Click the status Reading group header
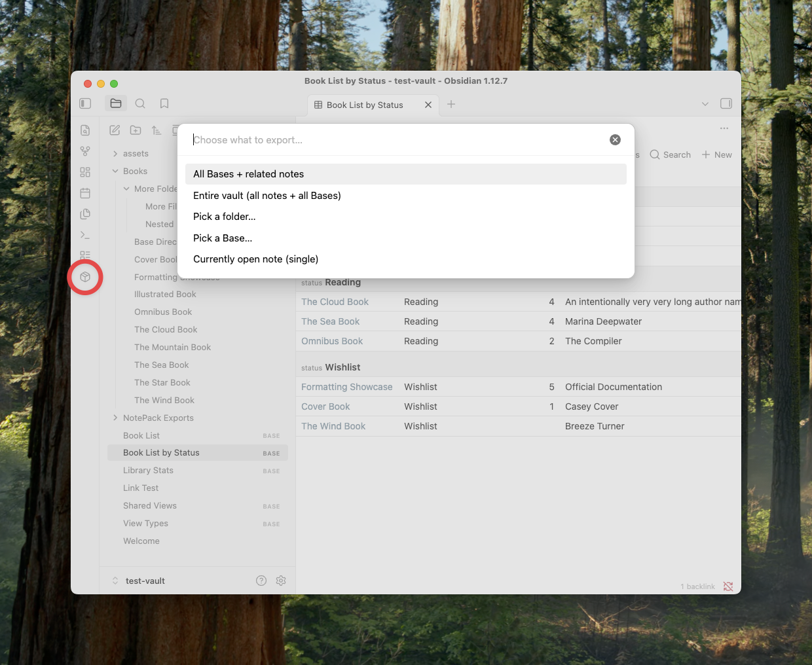 tap(331, 282)
